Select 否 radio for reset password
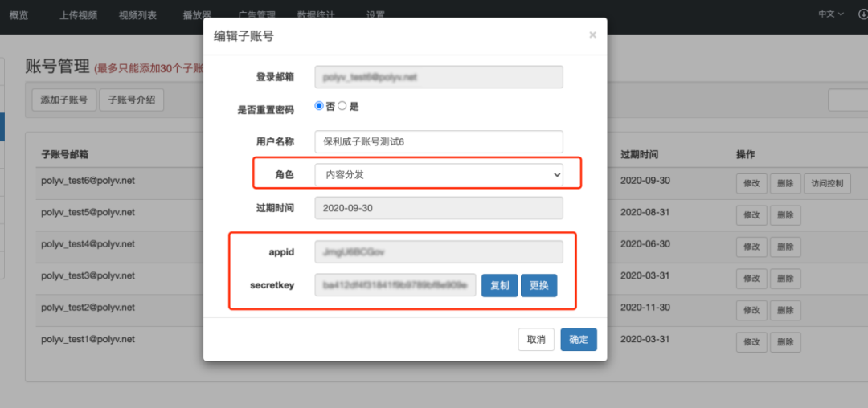 pos(319,106)
